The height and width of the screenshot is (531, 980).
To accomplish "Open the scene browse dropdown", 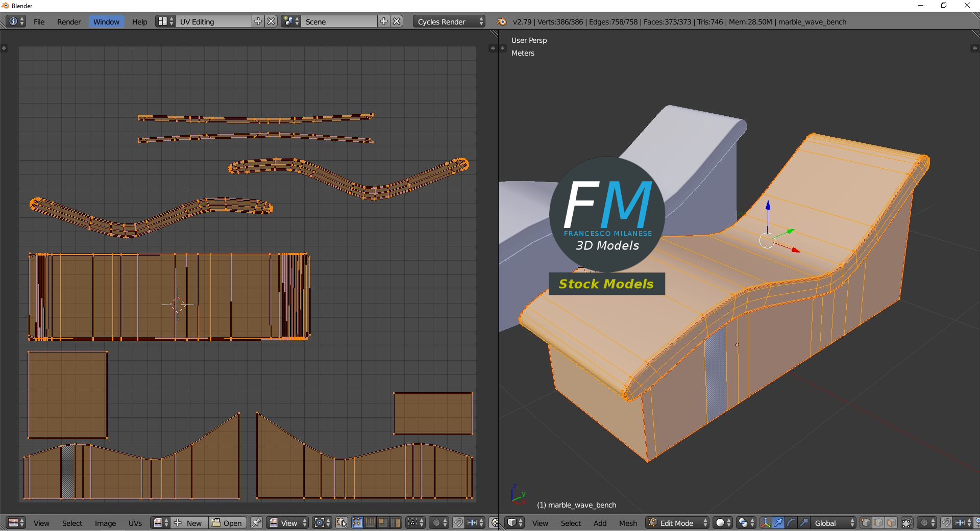I will [x=291, y=21].
